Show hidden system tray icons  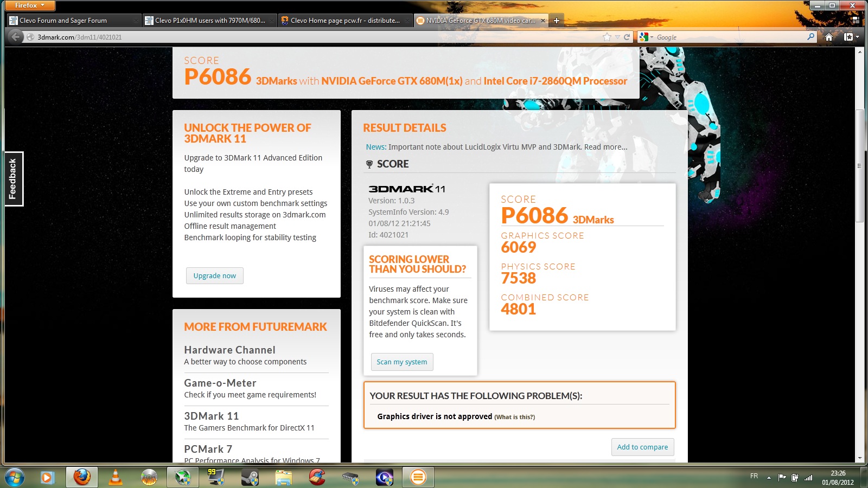tap(769, 478)
